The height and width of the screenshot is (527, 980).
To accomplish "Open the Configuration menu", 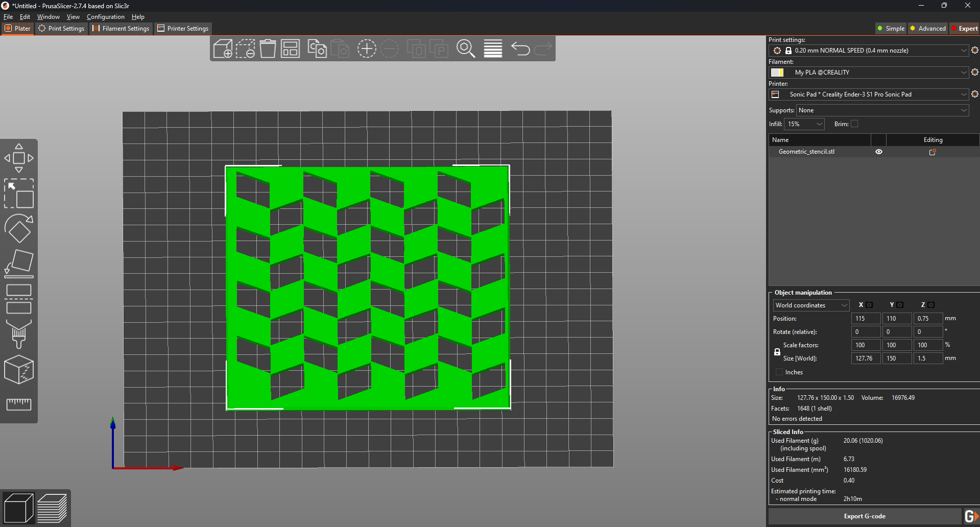I will click(105, 17).
